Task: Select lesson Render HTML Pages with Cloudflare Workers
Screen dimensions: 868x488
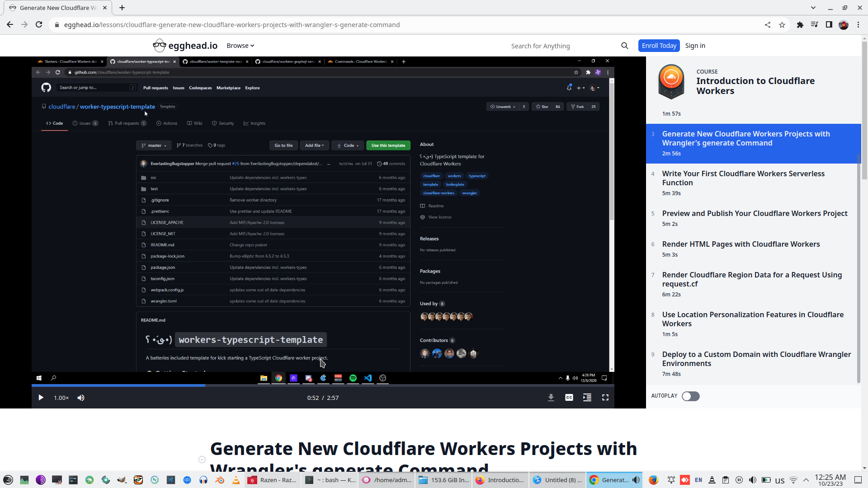Action: [x=741, y=244]
